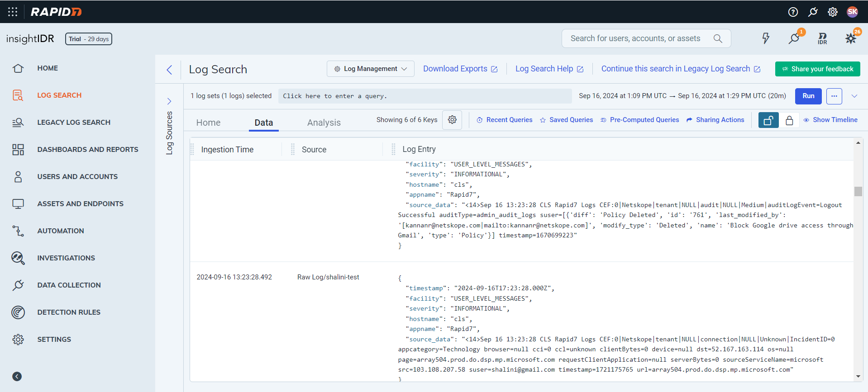Open Log Search Help link
The width and height of the screenshot is (868, 392).
pyautogui.click(x=549, y=69)
